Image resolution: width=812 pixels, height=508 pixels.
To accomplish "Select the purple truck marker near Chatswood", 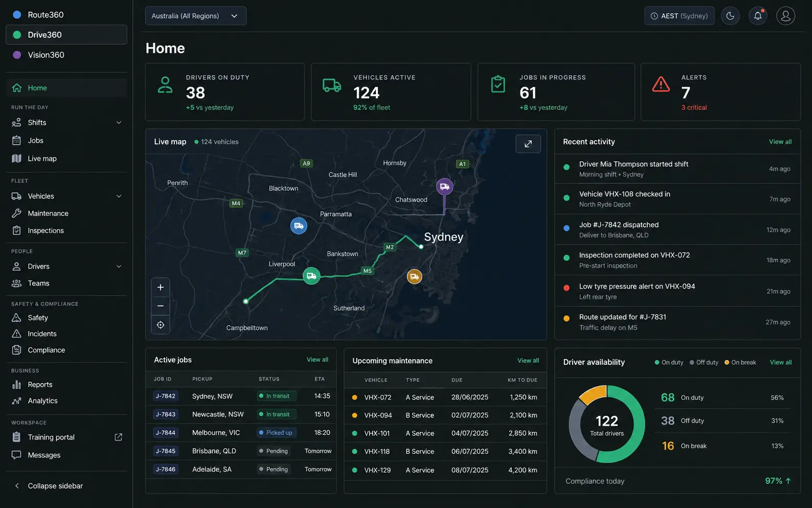I will coord(444,186).
